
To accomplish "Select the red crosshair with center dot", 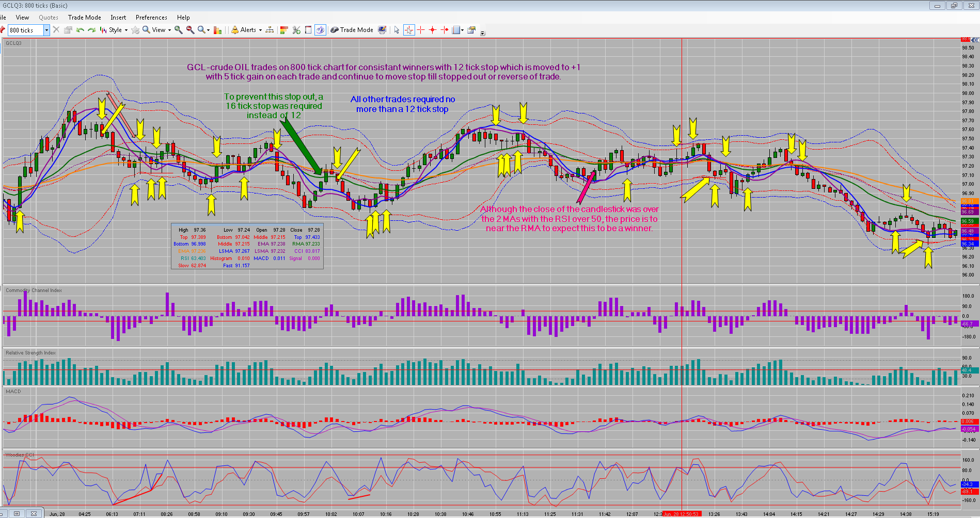I will [433, 30].
